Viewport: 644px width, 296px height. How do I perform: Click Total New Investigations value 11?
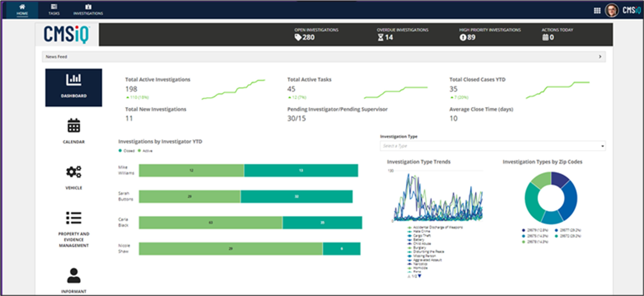[129, 118]
